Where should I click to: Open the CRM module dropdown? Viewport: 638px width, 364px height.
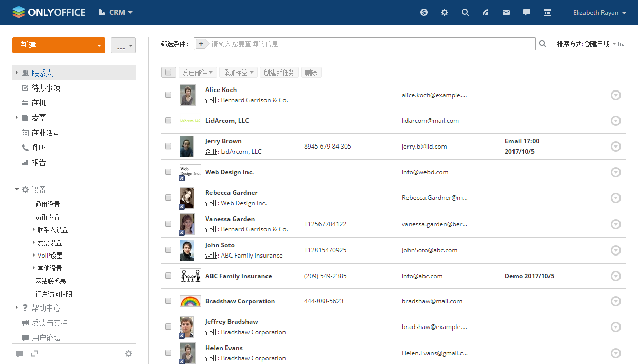point(116,12)
